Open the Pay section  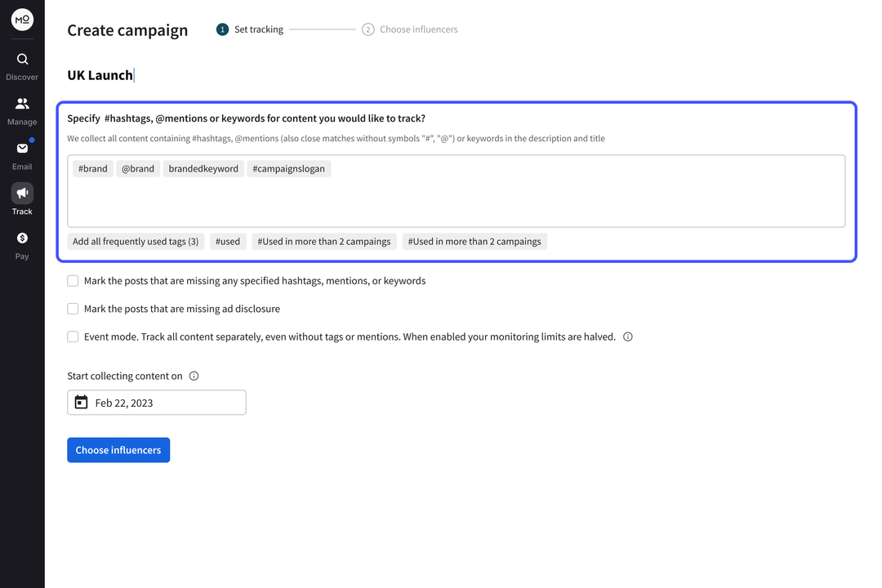pos(21,238)
